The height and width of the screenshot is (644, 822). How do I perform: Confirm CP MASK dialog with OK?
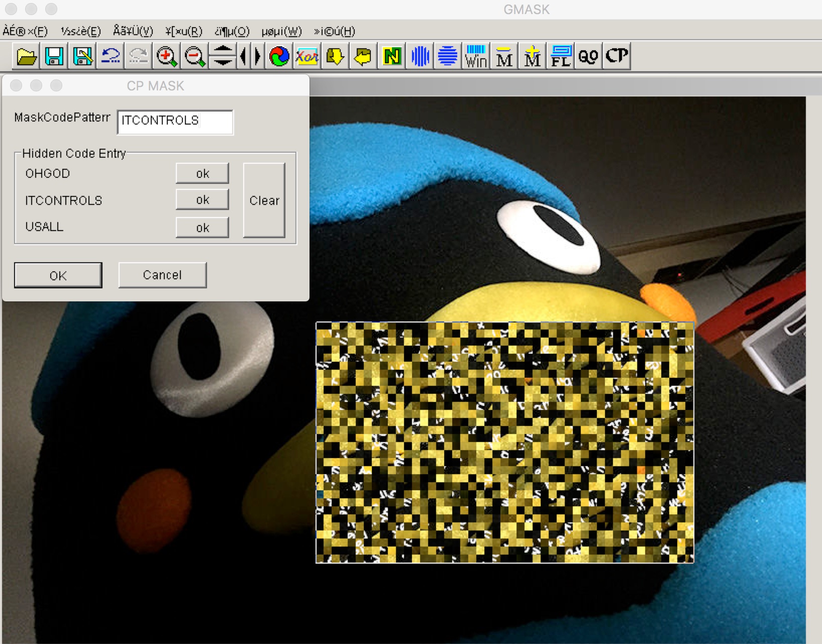pyautogui.click(x=58, y=275)
